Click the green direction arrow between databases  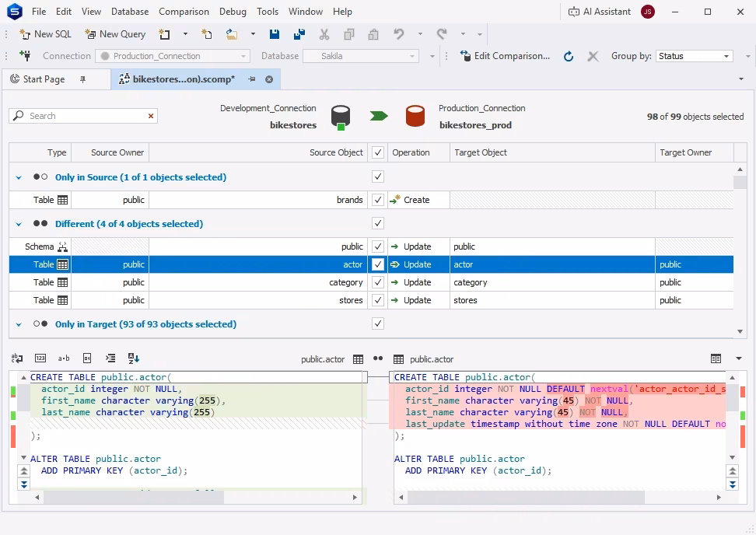click(379, 116)
